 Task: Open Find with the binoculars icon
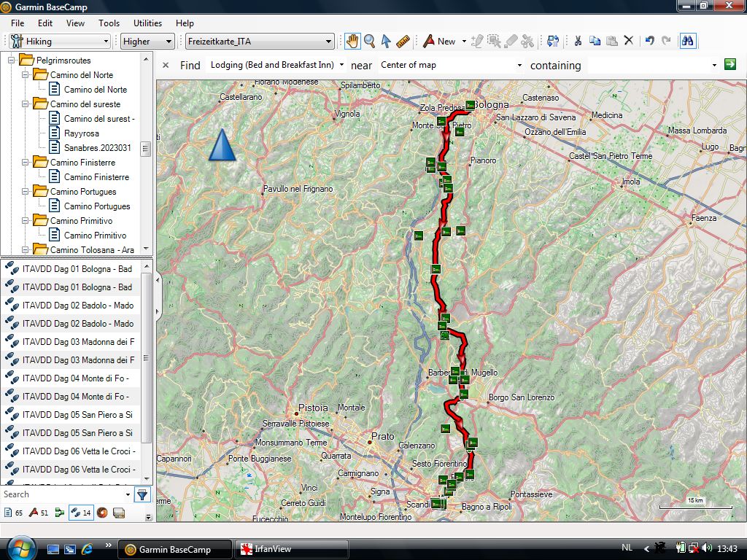coord(687,42)
